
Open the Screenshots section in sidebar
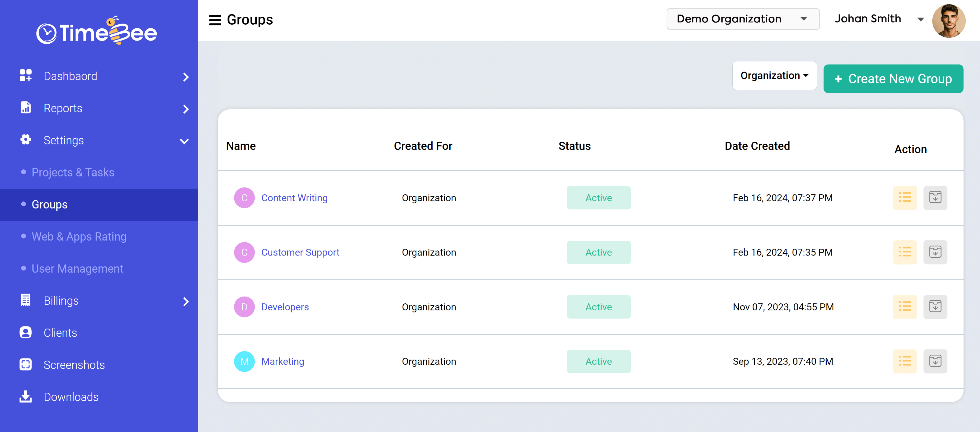74,365
